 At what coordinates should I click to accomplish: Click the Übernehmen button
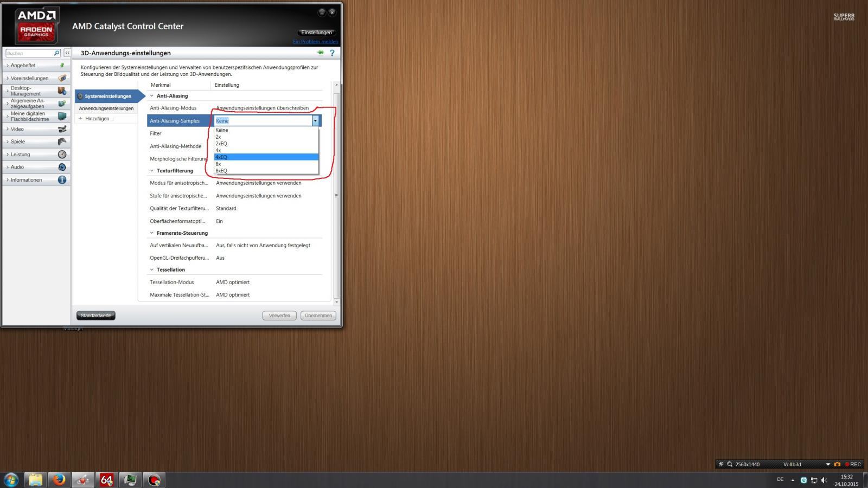point(318,316)
